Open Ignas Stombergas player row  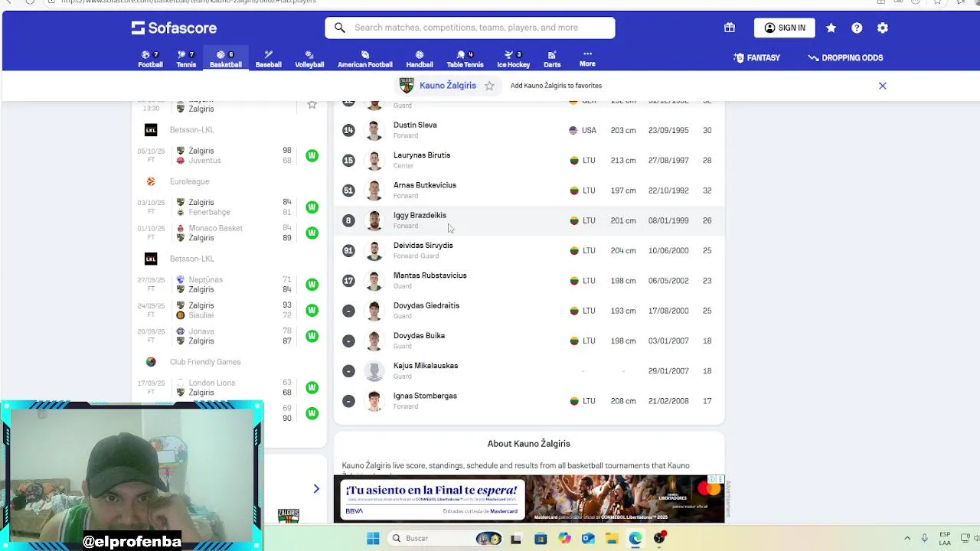click(x=529, y=401)
